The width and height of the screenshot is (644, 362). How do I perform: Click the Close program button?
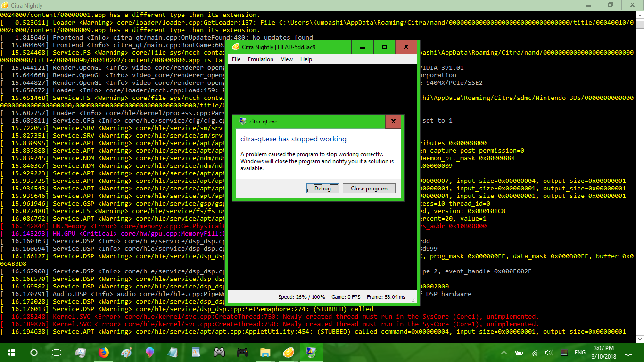tap(369, 189)
